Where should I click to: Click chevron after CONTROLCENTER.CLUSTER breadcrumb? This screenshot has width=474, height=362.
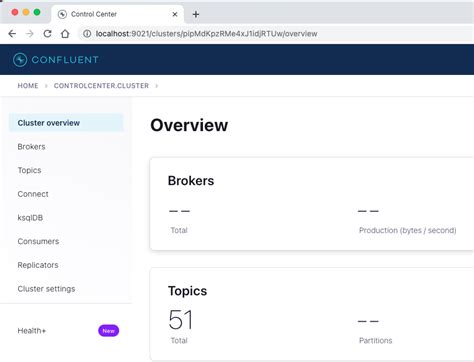point(156,86)
